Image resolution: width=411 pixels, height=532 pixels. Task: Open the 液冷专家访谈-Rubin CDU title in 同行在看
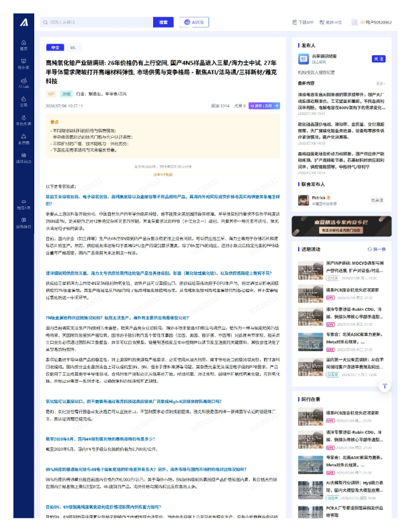[355, 436]
